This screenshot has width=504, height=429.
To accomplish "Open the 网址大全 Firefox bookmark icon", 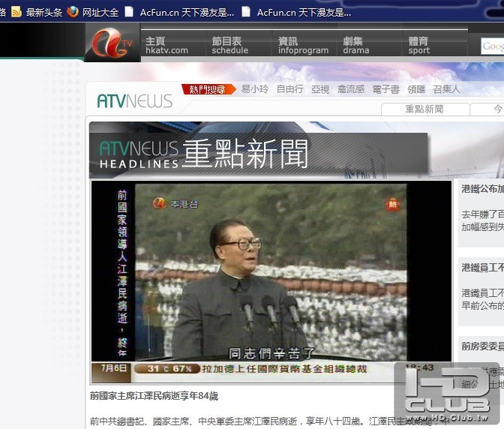I will [73, 12].
